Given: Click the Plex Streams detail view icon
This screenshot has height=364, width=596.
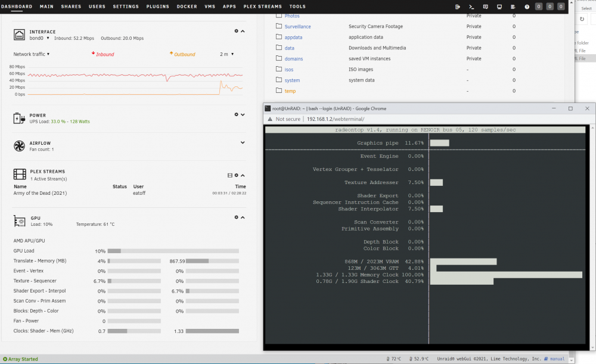Looking at the screenshot, I should pyautogui.click(x=229, y=175).
